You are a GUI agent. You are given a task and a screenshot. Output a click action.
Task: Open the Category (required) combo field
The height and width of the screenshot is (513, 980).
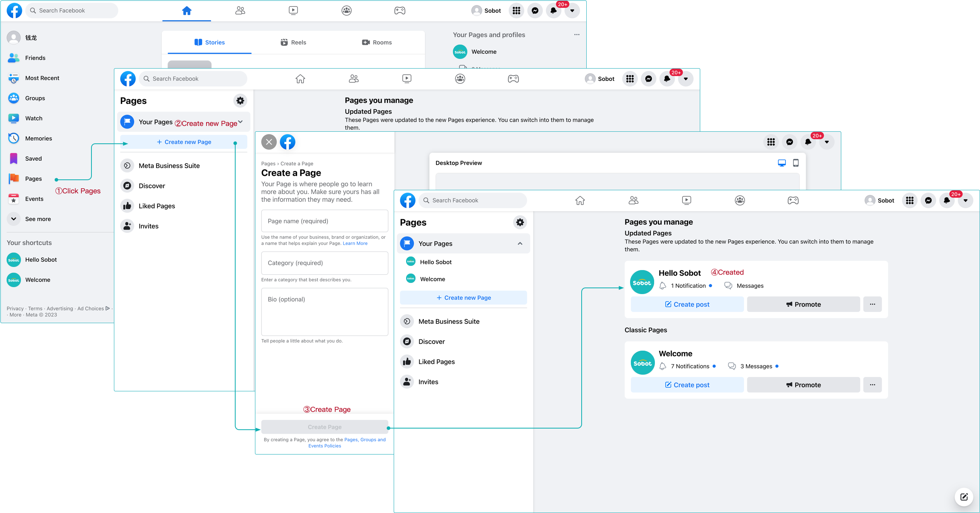coord(324,263)
